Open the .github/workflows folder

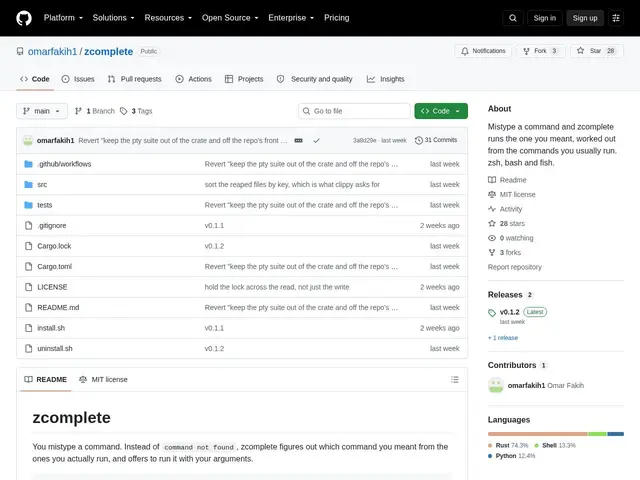tap(64, 164)
